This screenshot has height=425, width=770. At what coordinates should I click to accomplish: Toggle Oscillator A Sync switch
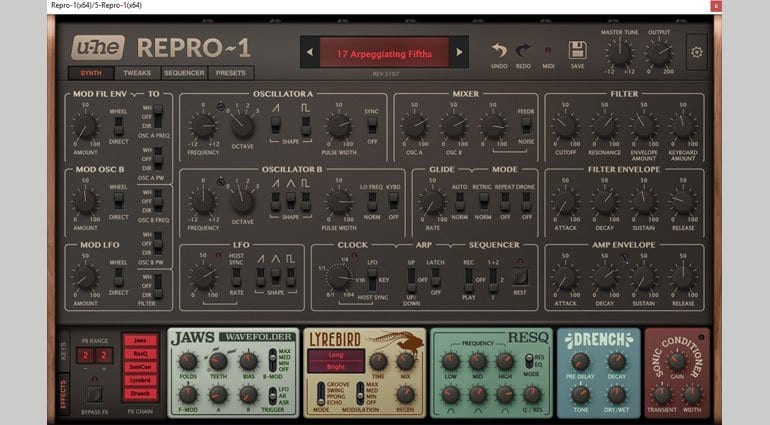(372, 125)
